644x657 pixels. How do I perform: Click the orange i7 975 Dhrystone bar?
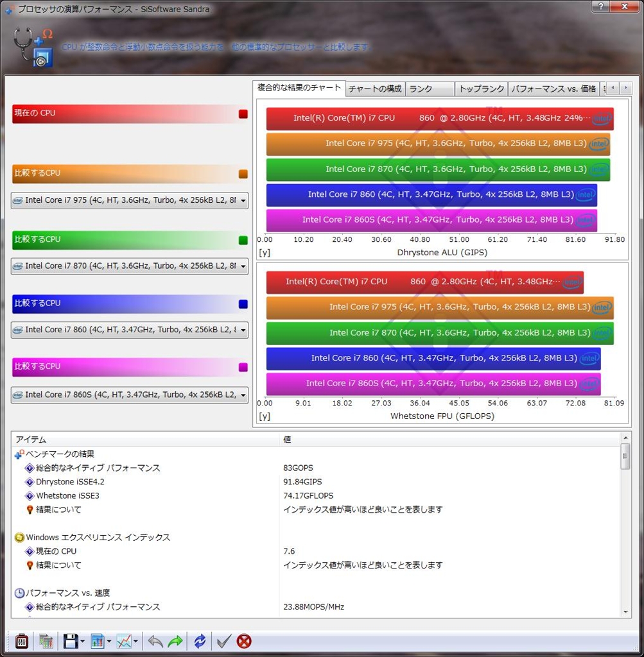(x=438, y=144)
